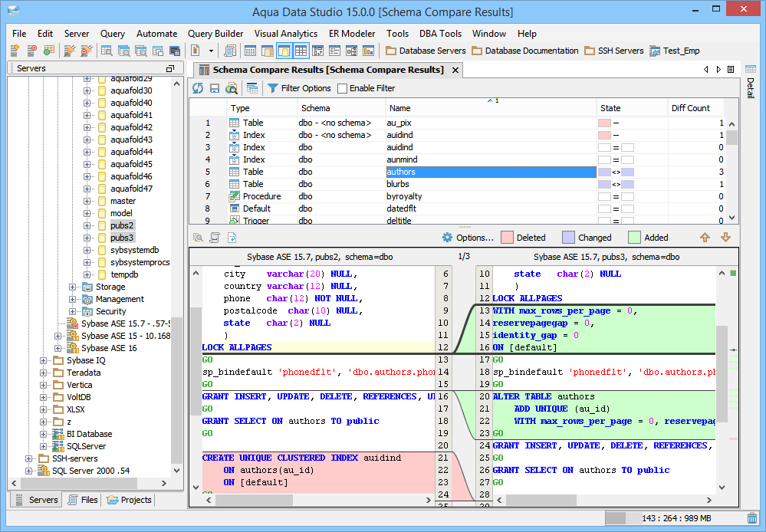Toggle the Deleted color legend box
766x532 pixels.
(x=507, y=238)
